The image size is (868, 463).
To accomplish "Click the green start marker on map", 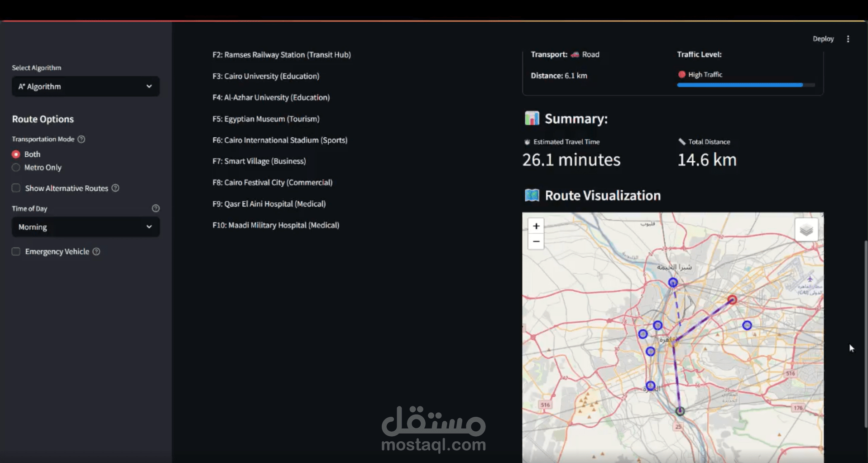I will 680,411.
